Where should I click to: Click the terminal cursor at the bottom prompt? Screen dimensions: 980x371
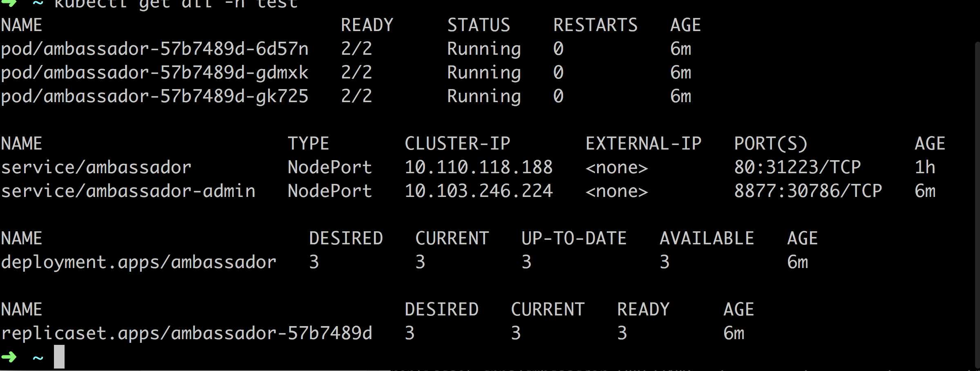pyautogui.click(x=59, y=357)
